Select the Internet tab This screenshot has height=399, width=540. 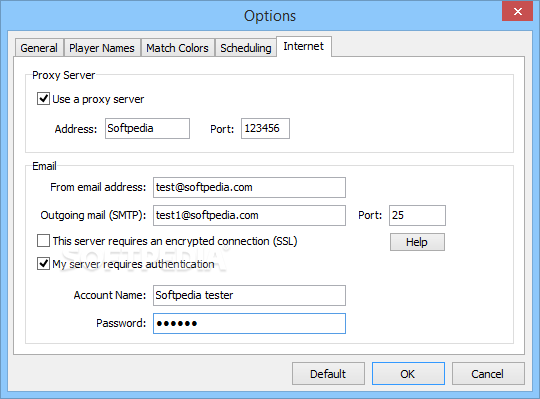(x=304, y=46)
